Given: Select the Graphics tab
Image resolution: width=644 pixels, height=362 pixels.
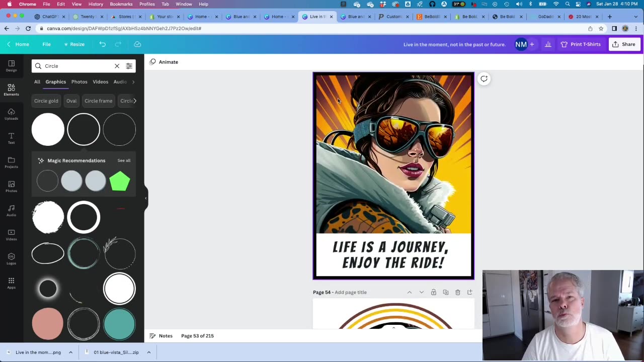Looking at the screenshot, I should click(x=56, y=81).
